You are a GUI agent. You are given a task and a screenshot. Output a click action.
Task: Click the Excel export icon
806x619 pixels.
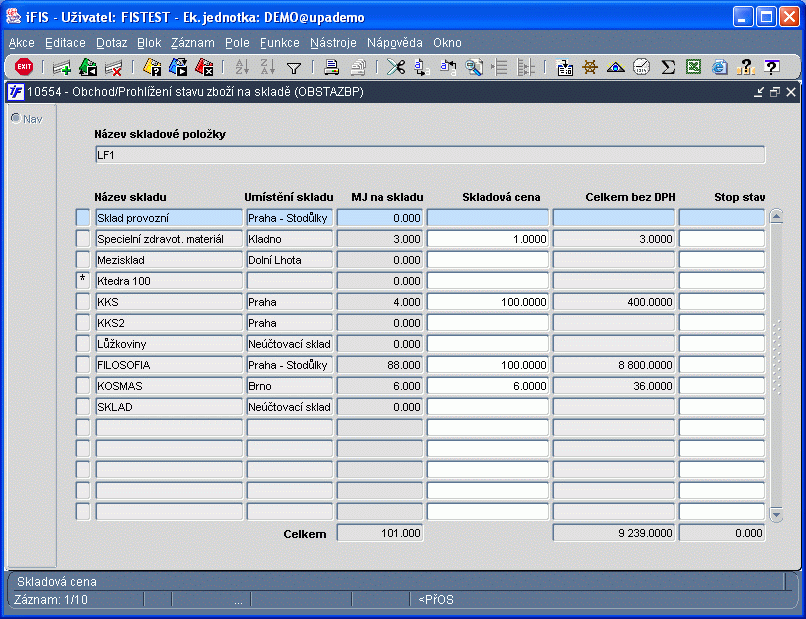(x=693, y=67)
